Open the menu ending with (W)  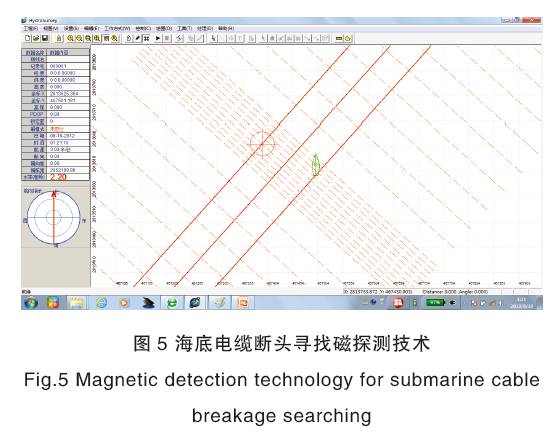click(x=117, y=28)
